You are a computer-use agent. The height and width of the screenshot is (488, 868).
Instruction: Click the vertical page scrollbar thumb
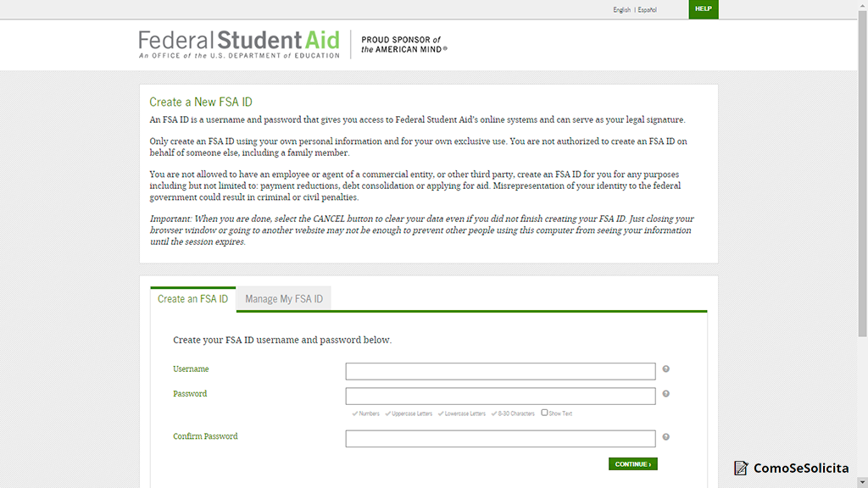(x=863, y=169)
